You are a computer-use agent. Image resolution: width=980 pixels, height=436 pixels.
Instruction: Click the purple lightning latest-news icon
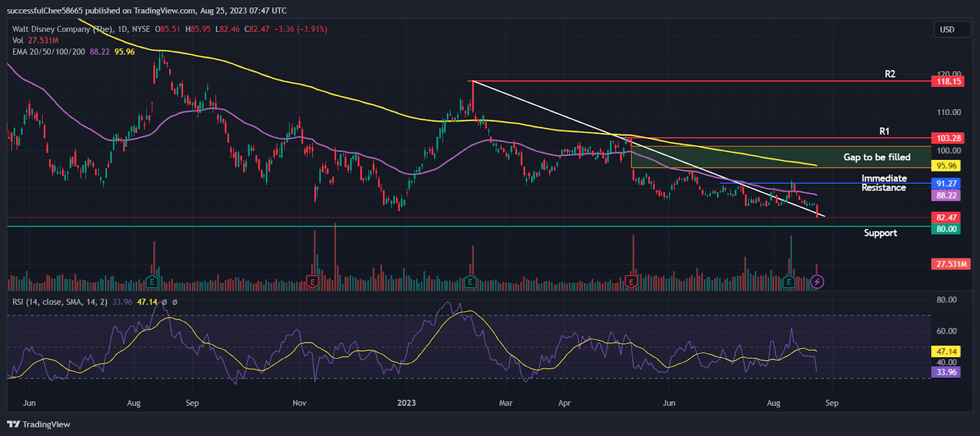(x=817, y=282)
